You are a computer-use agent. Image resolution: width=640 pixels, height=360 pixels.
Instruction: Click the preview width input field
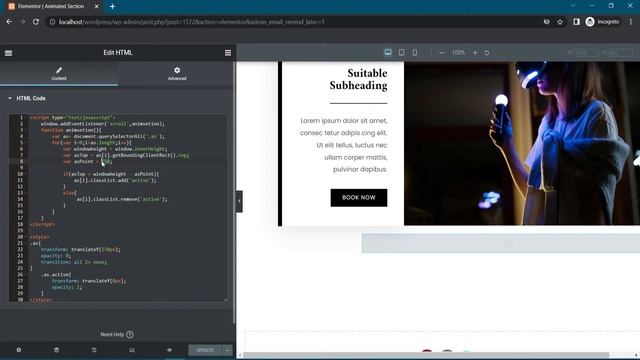tap(586, 53)
